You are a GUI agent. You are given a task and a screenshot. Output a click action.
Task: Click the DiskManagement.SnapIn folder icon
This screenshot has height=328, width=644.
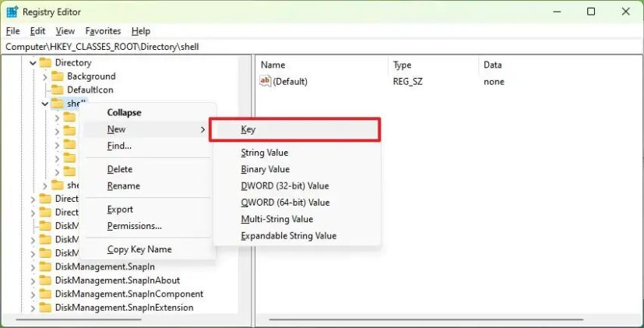coord(45,266)
